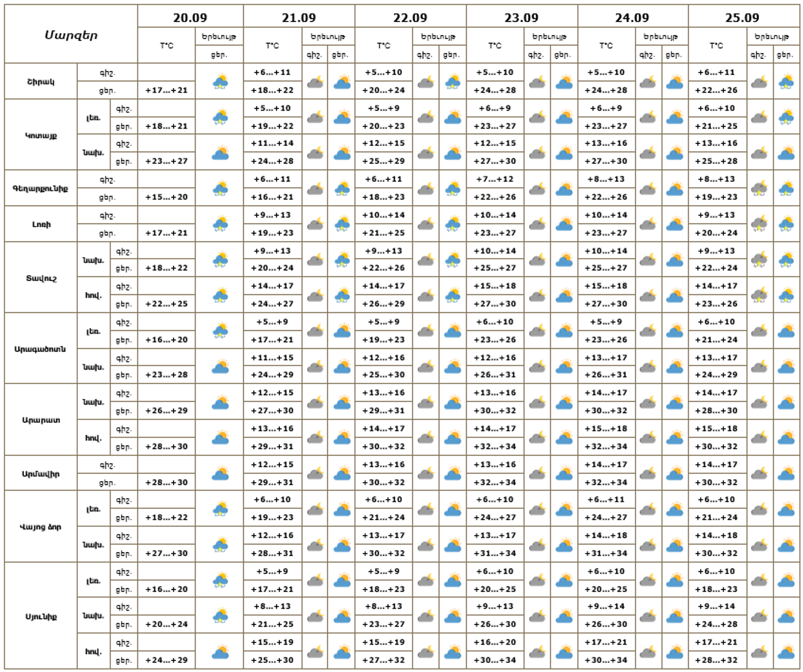This screenshot has width=803, height=672.
Task: Click Շիրակ 20.09 daytime value +17...+21
Action: click(166, 90)
